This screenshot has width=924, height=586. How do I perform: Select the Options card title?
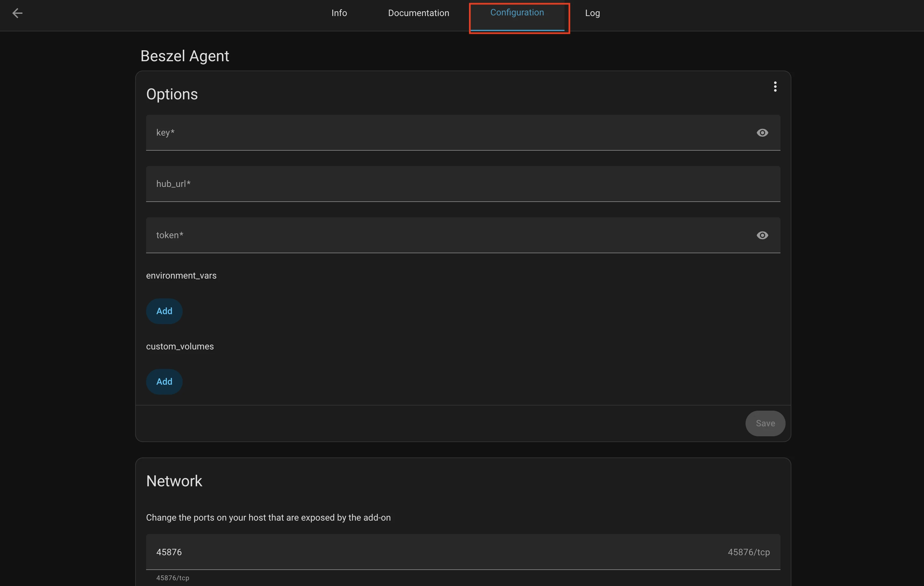click(172, 94)
